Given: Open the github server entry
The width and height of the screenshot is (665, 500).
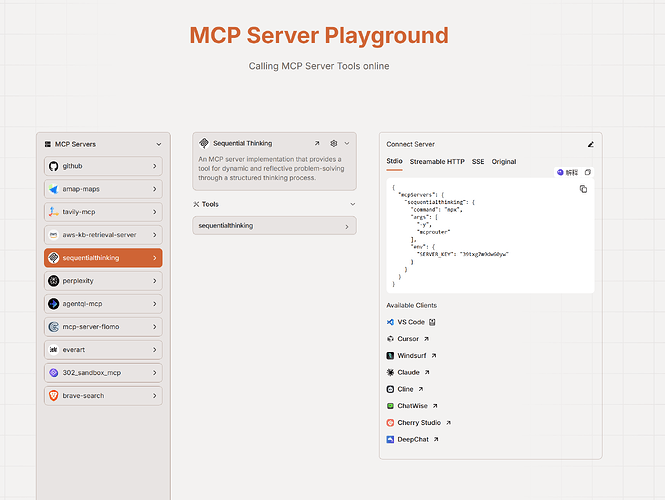Looking at the screenshot, I should [103, 166].
